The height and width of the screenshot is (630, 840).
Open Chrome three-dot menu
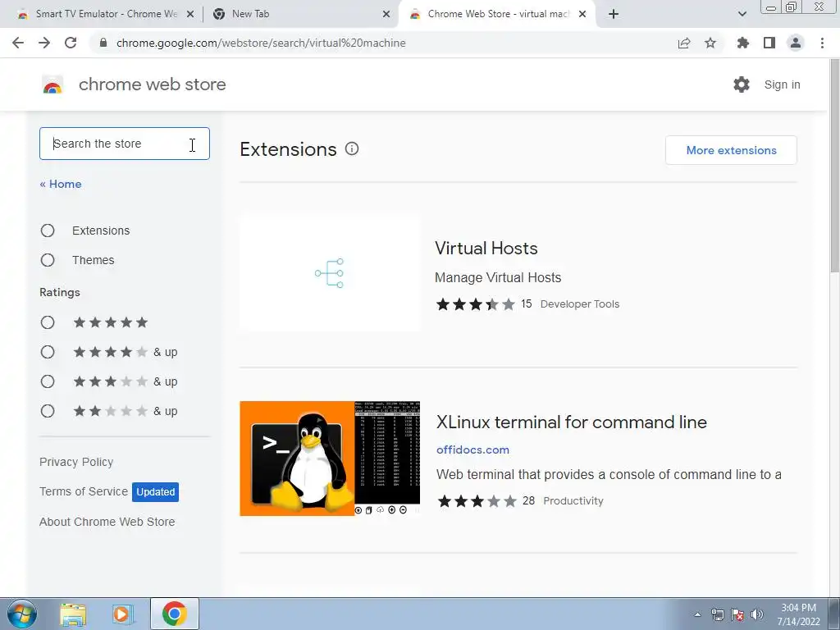click(x=822, y=43)
